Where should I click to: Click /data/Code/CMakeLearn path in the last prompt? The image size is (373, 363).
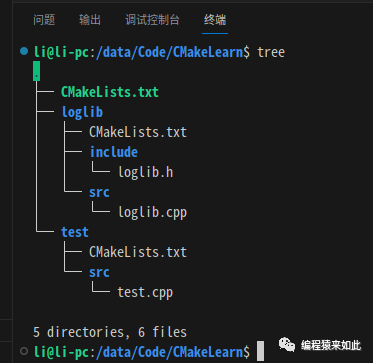click(x=169, y=352)
